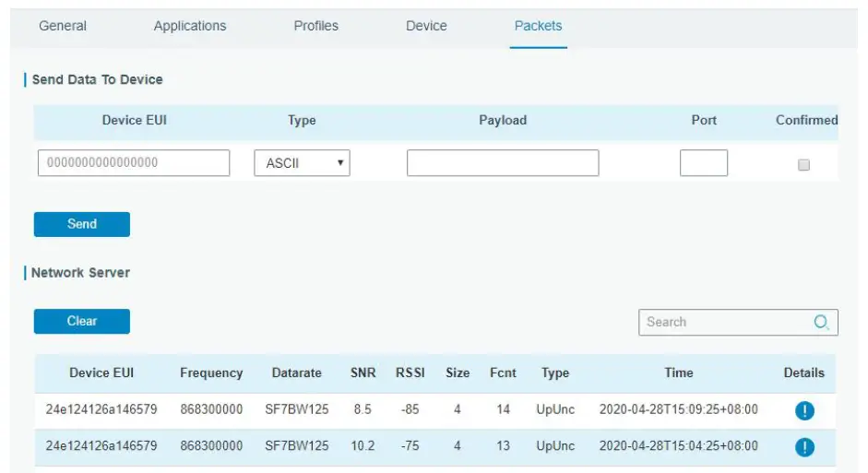Image resolution: width=868 pixels, height=473 pixels.
Task: Enable the Confirmed checkbox
Action: click(x=803, y=165)
